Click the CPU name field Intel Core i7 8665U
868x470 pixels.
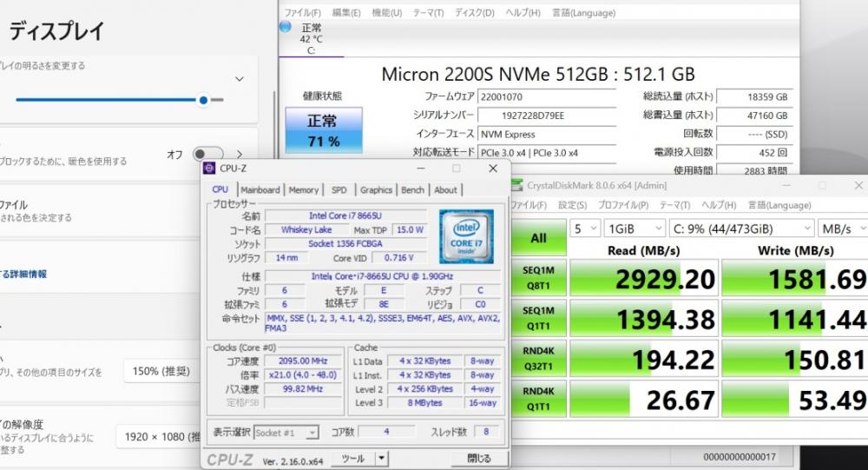pyautogui.click(x=345, y=215)
